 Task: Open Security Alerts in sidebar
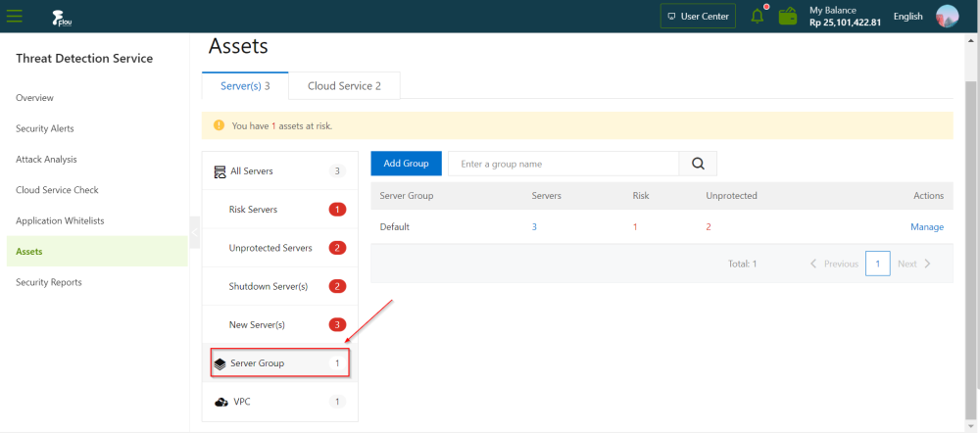tap(44, 128)
